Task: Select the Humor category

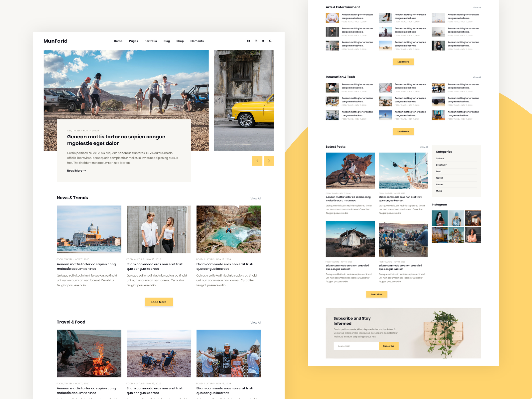Action: click(x=440, y=185)
